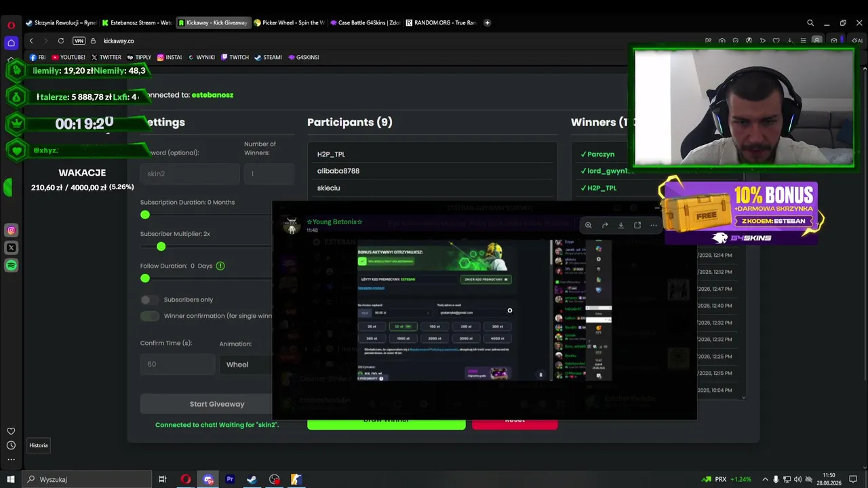Open sidebar more options three dots
Viewport: 868px width, 488px height.
pyautogui.click(x=11, y=460)
